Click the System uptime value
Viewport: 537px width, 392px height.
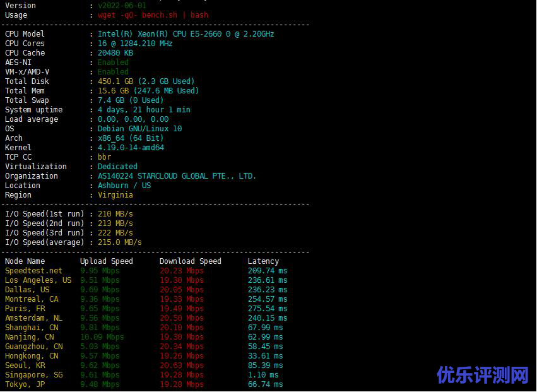(144, 110)
